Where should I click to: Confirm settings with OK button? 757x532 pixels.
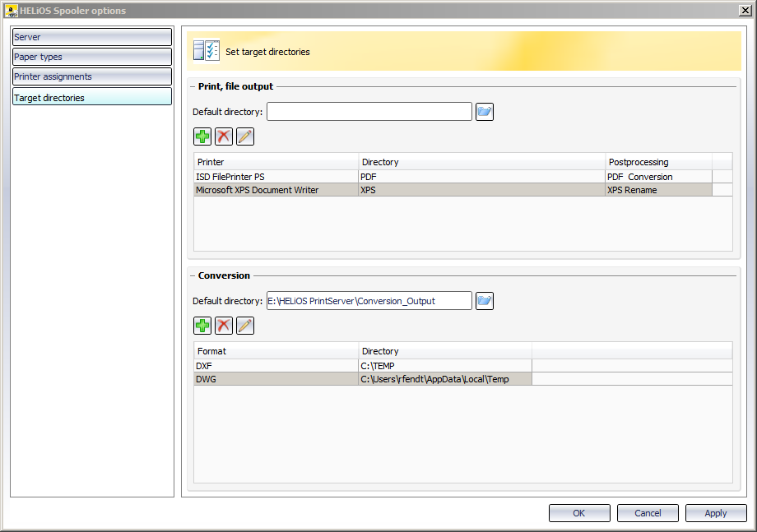pos(579,513)
